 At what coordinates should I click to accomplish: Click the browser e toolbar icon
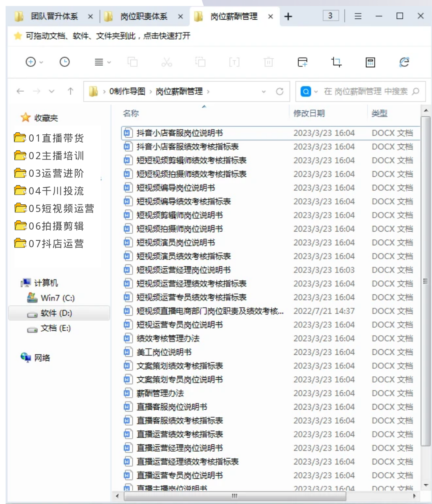tap(404, 62)
